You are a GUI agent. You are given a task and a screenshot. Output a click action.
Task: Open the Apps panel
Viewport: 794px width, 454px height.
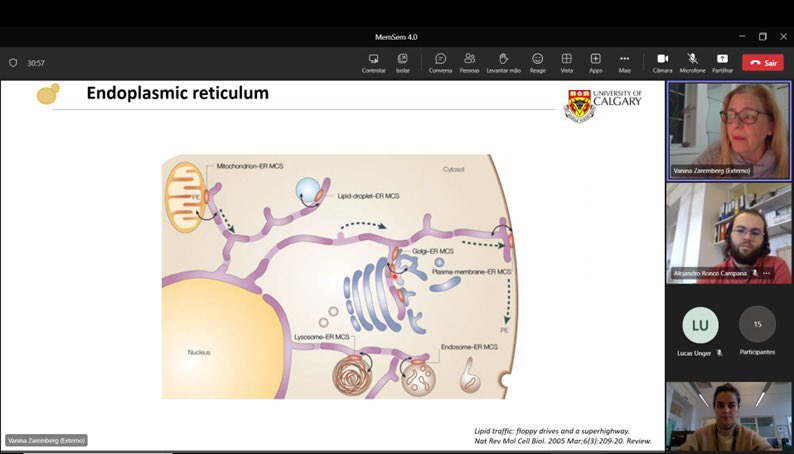(596, 63)
